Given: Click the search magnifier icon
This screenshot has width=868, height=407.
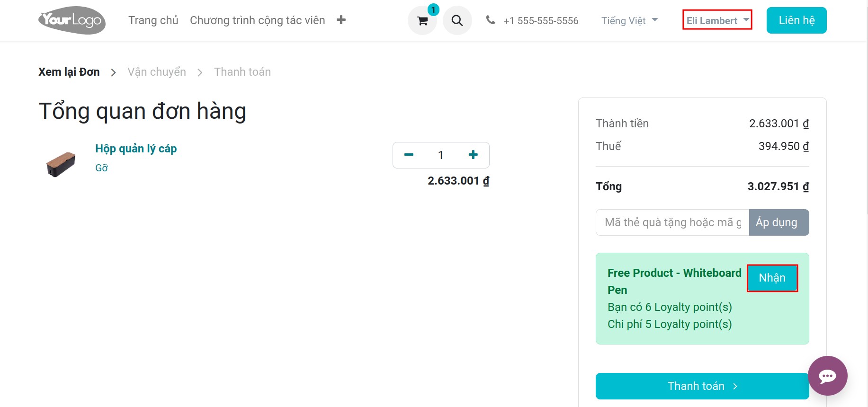Looking at the screenshot, I should (456, 20).
